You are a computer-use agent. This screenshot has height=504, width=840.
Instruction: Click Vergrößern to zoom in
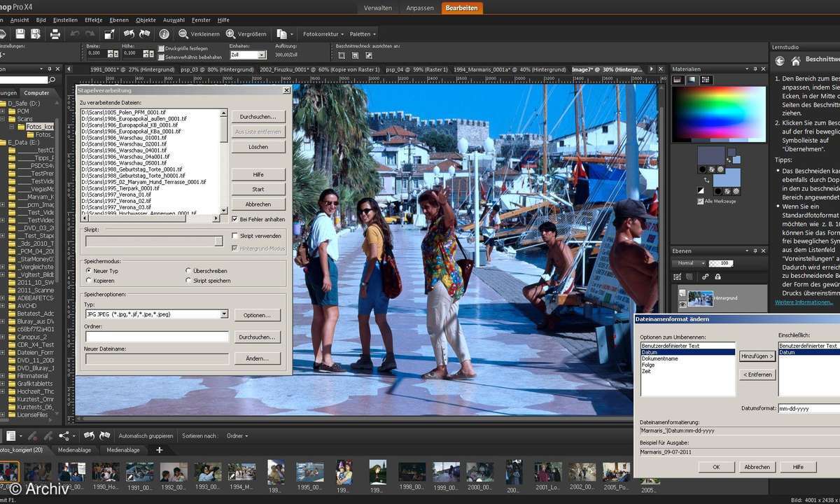coord(246,34)
